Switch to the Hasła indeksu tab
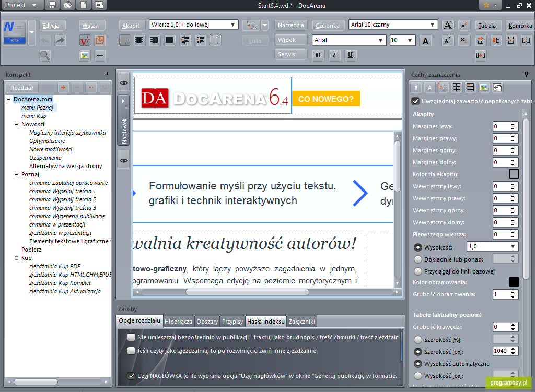535x392 pixels. (x=266, y=321)
